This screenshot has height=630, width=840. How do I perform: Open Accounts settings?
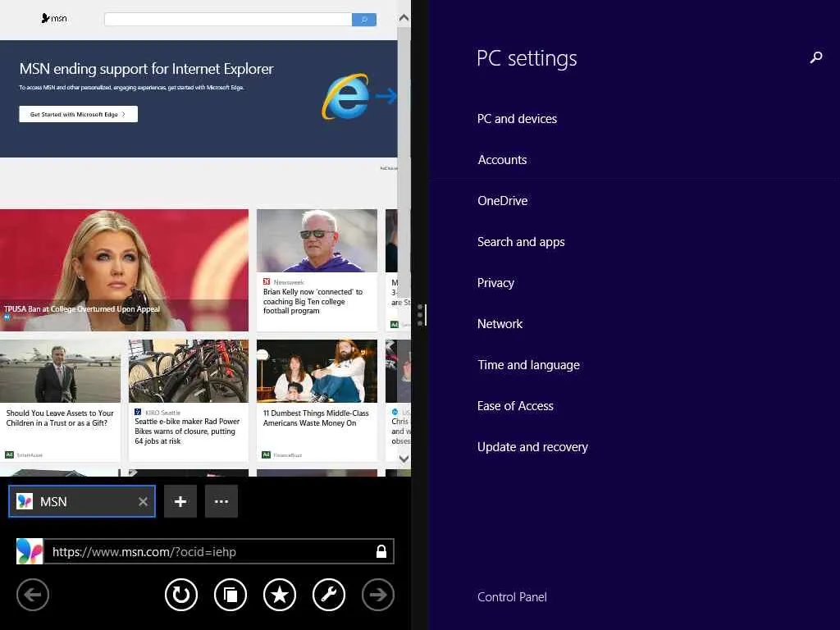tap(503, 160)
